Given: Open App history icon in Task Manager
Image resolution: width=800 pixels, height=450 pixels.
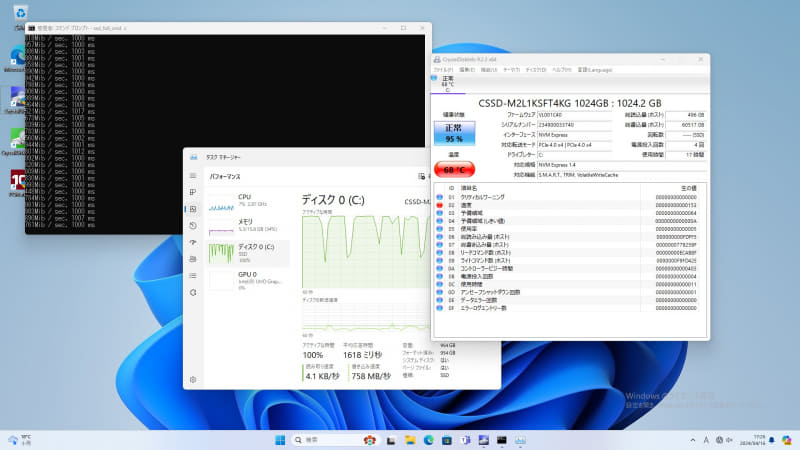Looking at the screenshot, I should point(193,226).
